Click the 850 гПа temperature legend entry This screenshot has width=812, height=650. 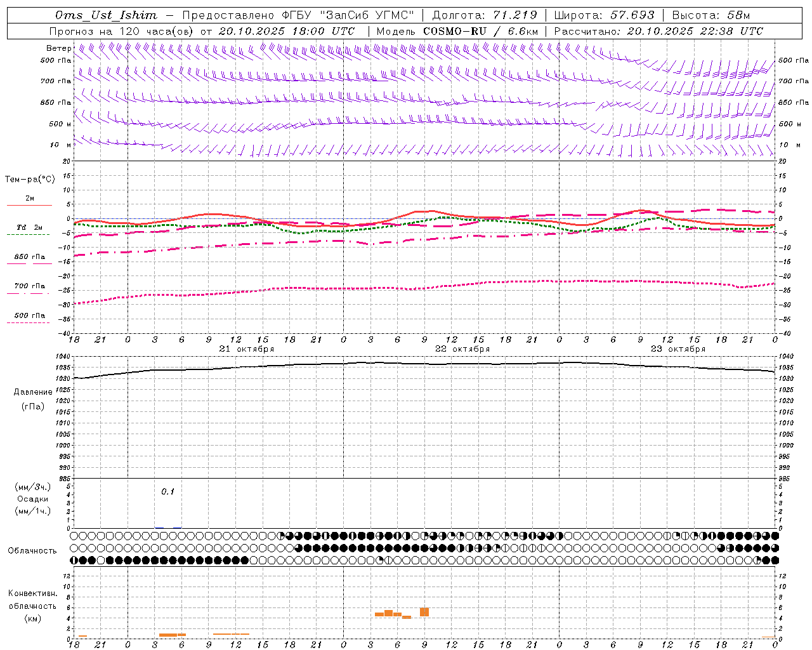coord(30,257)
